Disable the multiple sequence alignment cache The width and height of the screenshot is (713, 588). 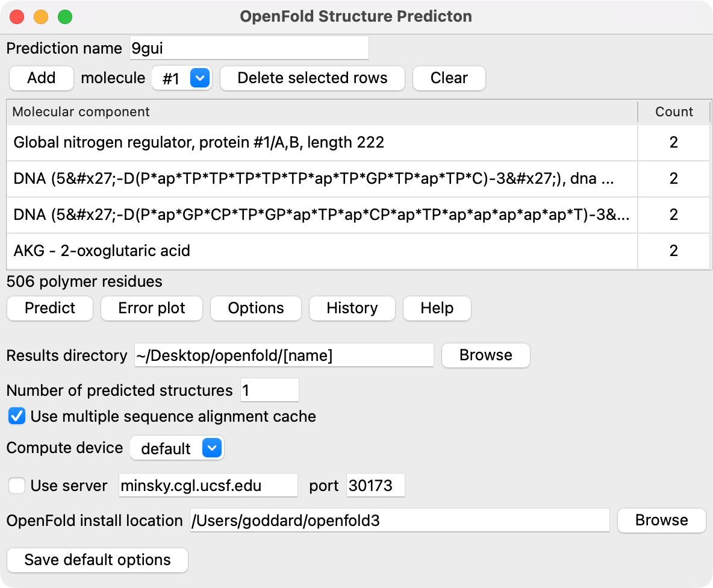click(16, 416)
